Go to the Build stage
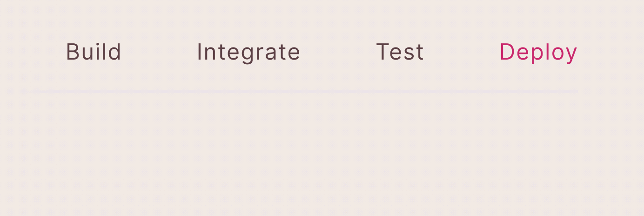 click(x=94, y=52)
